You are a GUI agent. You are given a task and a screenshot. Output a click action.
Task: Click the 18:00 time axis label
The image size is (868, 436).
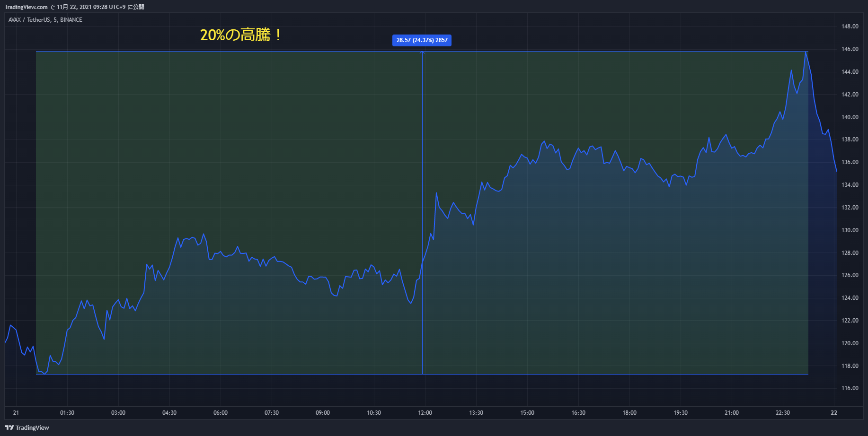[629, 413]
